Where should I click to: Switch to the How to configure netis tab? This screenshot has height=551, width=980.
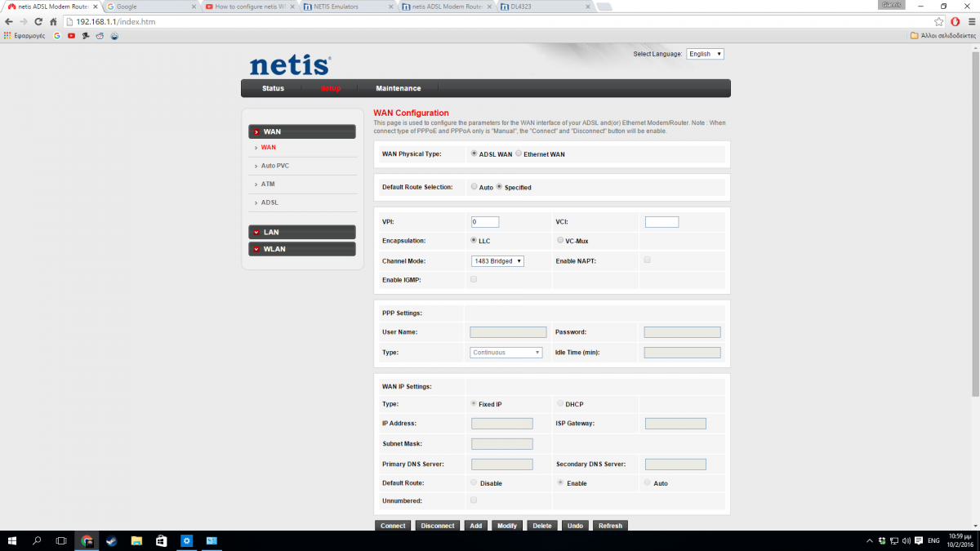pos(250,7)
